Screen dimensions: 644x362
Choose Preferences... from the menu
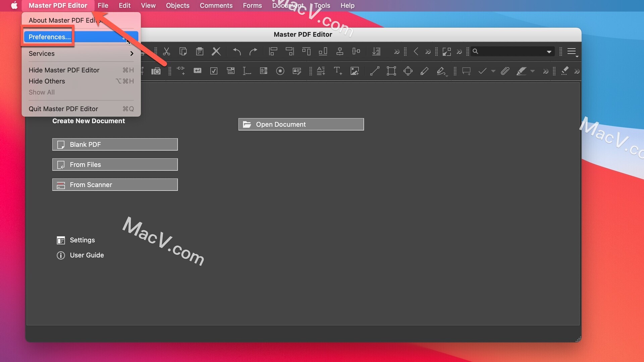81,37
